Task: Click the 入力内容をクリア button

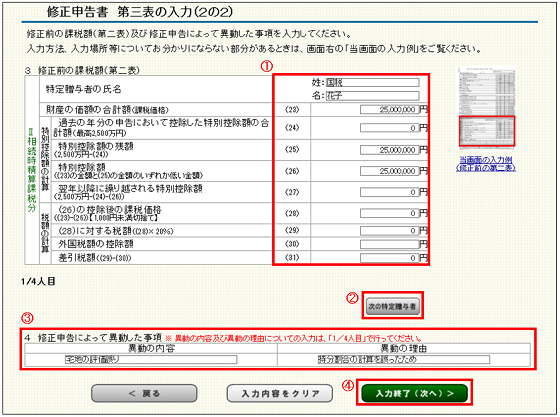Action: point(280,393)
